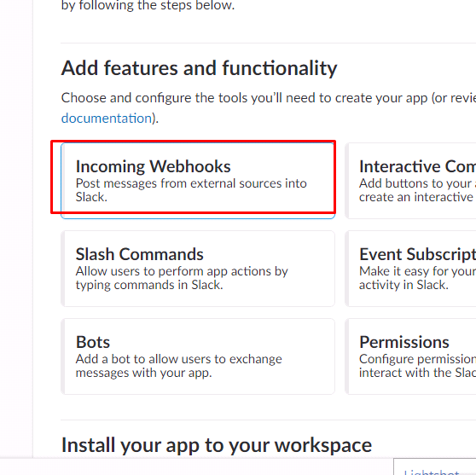Click the 'Allow users to perform app actions' description
This screenshot has width=476, height=475.
pos(182,278)
